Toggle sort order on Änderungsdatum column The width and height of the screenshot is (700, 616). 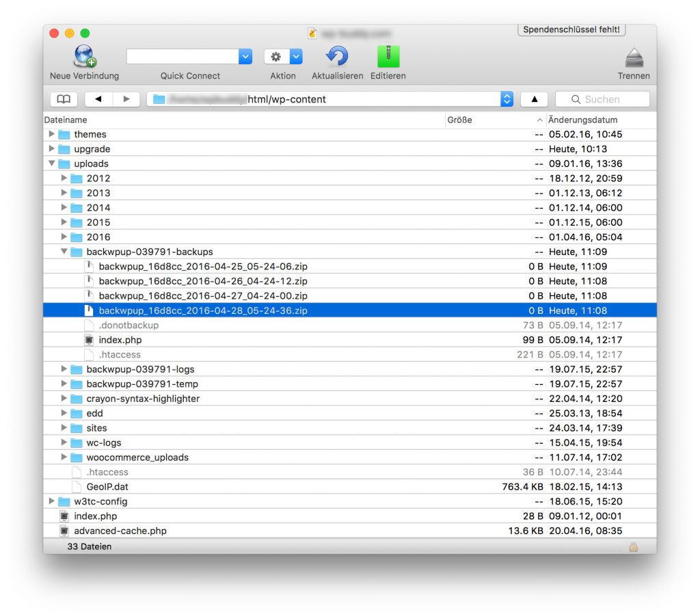pos(582,120)
